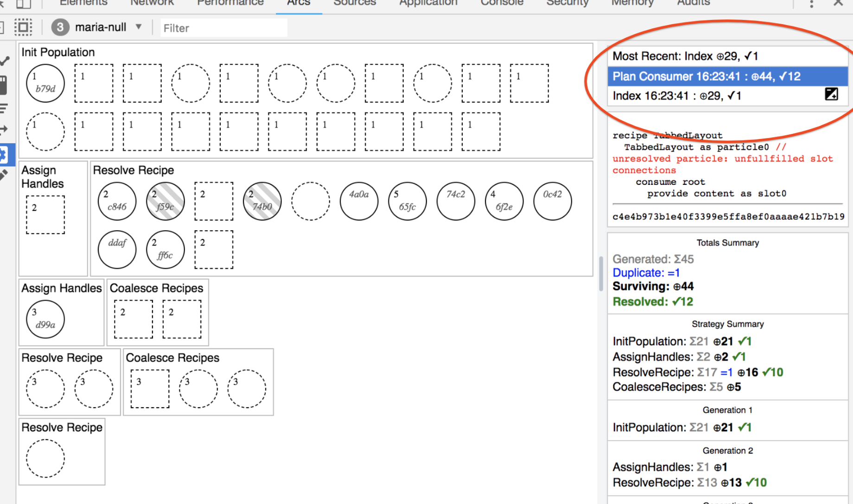
Task: Open the DevTools three-dot overflow menu
Action: point(811,4)
